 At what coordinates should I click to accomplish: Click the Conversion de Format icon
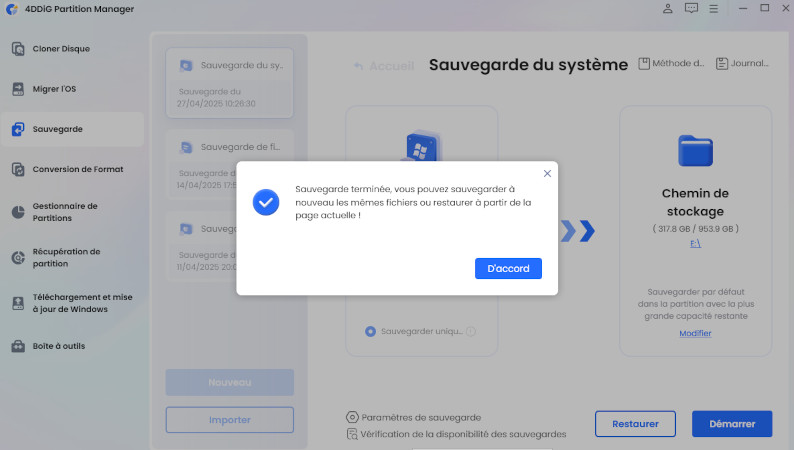tap(18, 169)
